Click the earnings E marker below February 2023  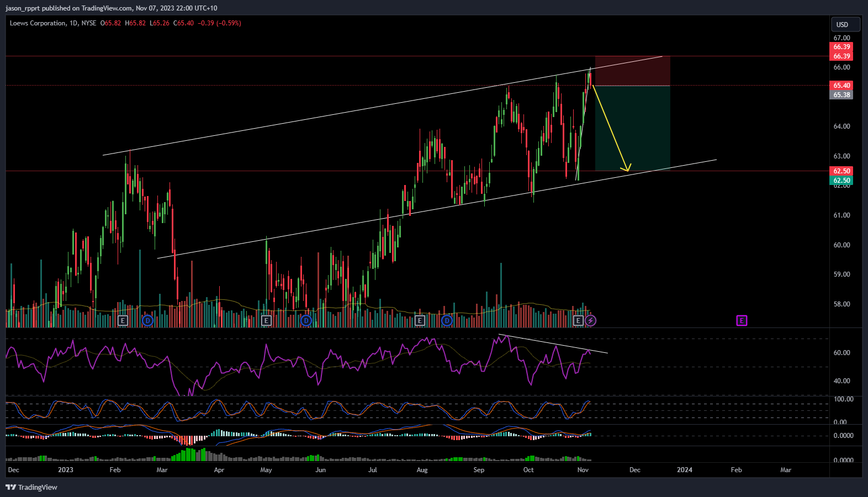(x=123, y=320)
